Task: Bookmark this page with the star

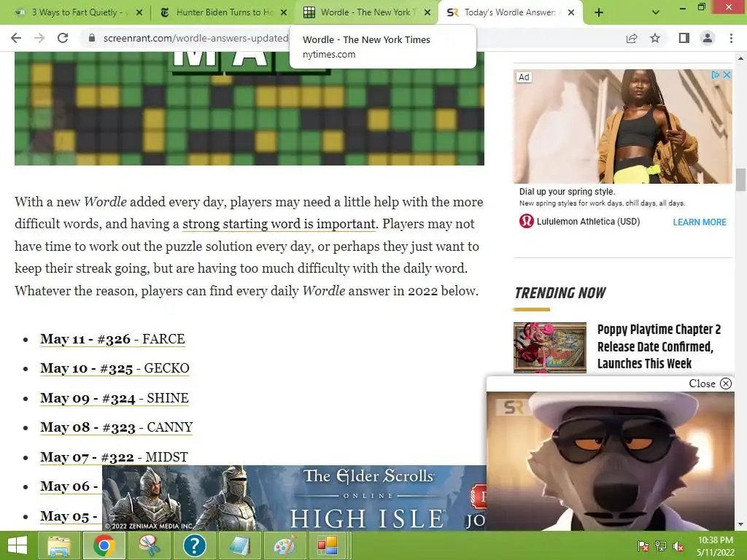Action: 655,38
